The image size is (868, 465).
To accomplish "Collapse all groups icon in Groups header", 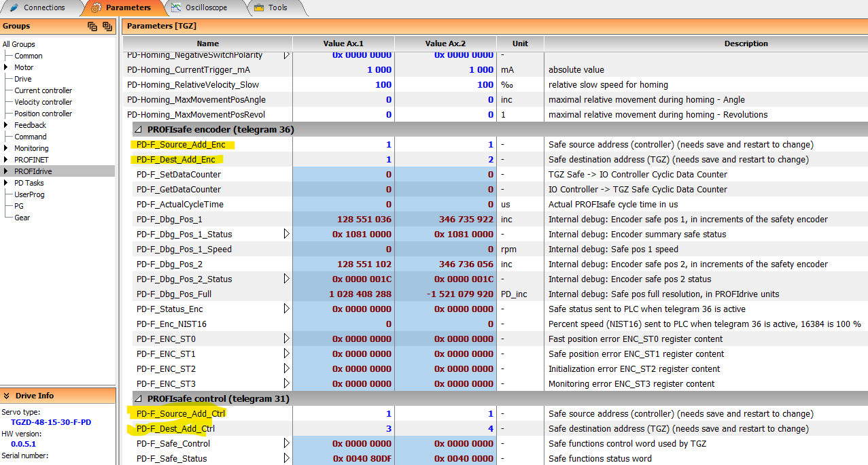I will tap(92, 27).
